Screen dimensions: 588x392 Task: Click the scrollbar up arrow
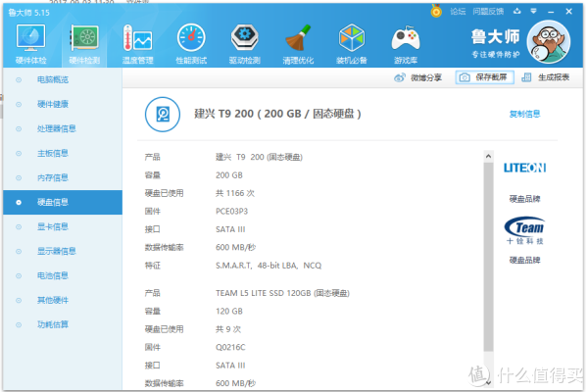488,156
